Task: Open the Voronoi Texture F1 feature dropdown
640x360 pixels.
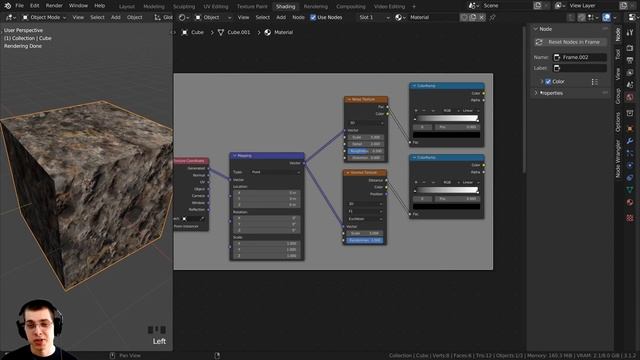Action: pyautogui.click(x=365, y=211)
